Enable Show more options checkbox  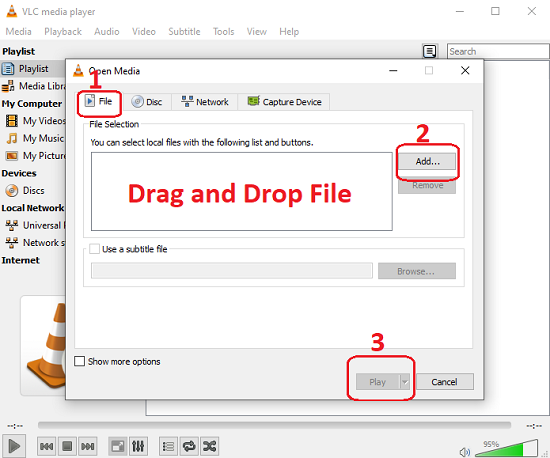click(x=80, y=361)
